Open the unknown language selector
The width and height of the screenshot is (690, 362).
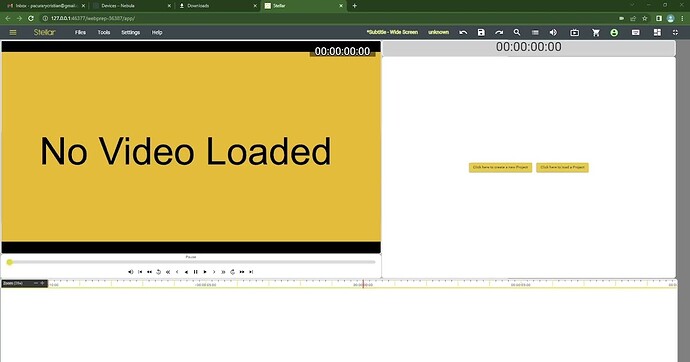coord(438,32)
